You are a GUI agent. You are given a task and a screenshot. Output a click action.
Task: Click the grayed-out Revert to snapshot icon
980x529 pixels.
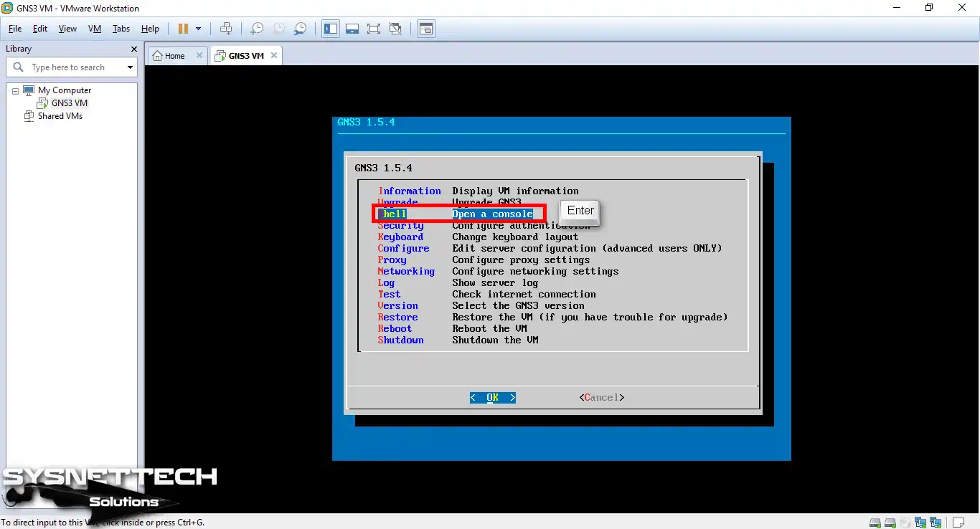click(x=278, y=29)
